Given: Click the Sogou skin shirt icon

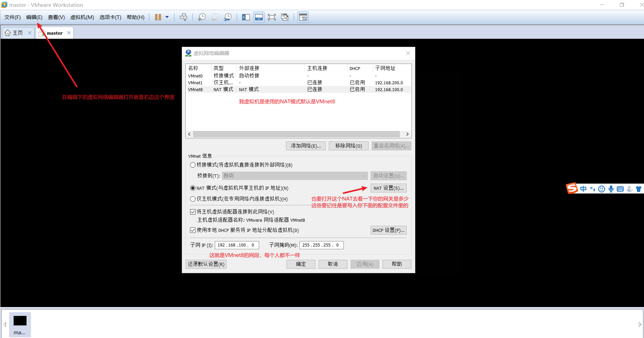Looking at the screenshot, I should click(639, 189).
